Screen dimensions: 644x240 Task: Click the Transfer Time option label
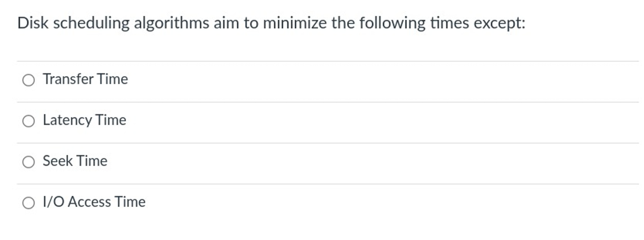(85, 80)
